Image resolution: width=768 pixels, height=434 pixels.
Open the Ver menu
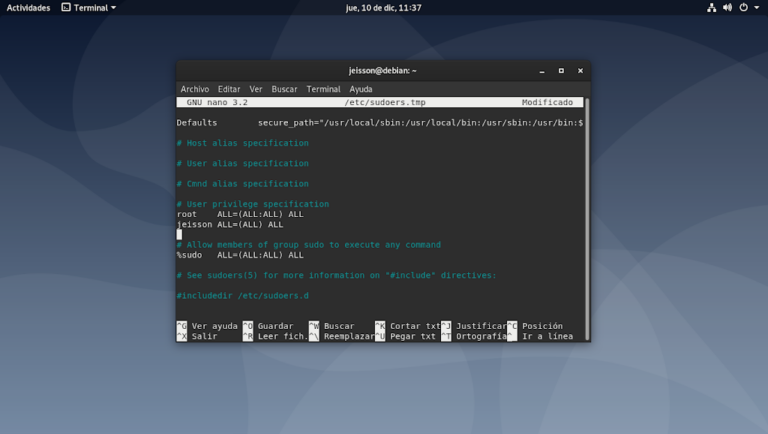(256, 89)
